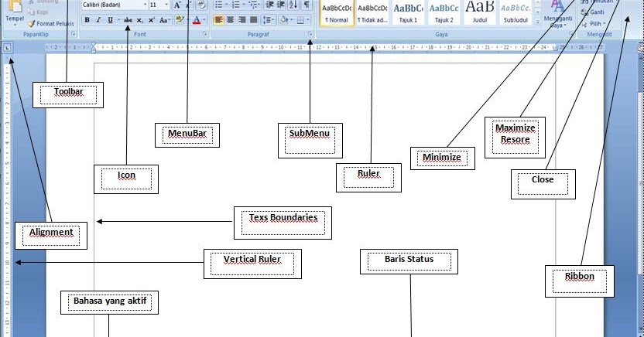
Task: Toggle bold formatting in the Font group
Action: [x=87, y=20]
